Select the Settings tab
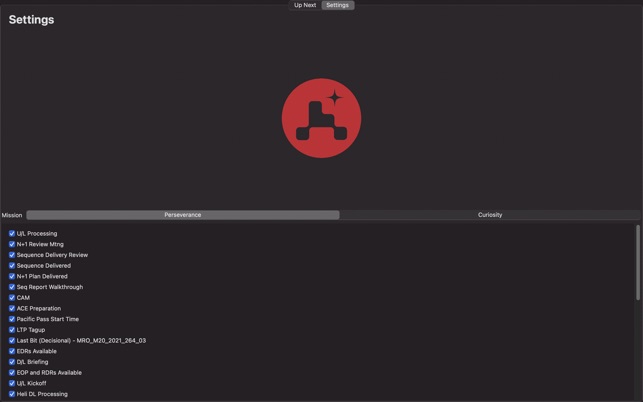Viewport: 643px width, 402px height. coord(337,5)
